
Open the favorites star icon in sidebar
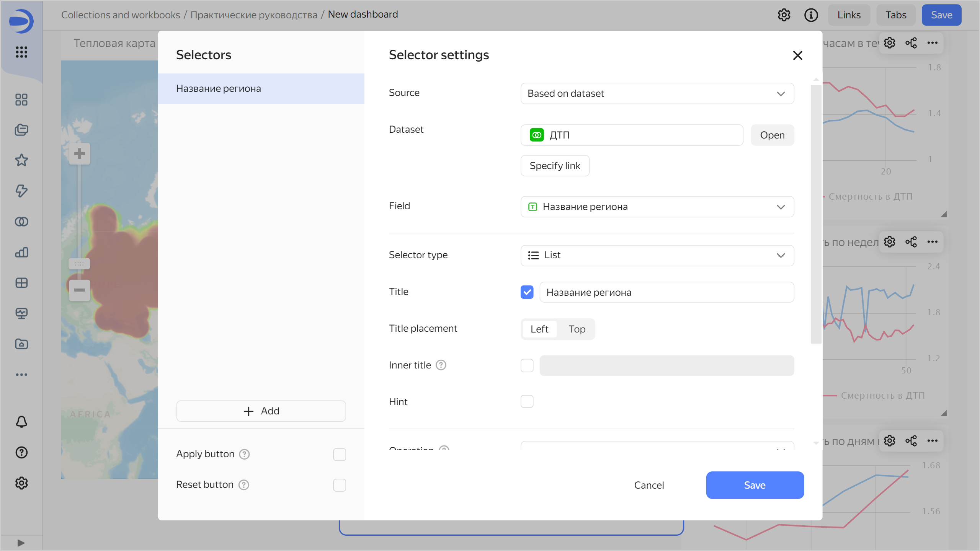pos(21,160)
